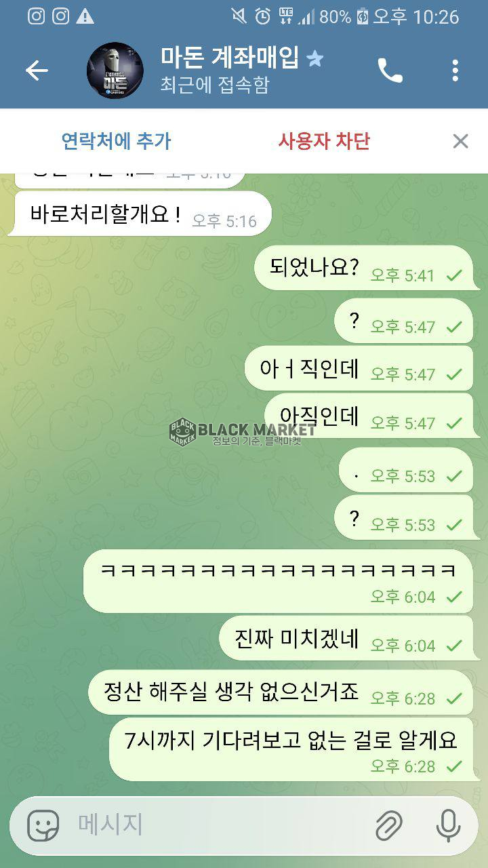Focus the 메시지 input field
Screen dimensions: 488x868
point(217,825)
